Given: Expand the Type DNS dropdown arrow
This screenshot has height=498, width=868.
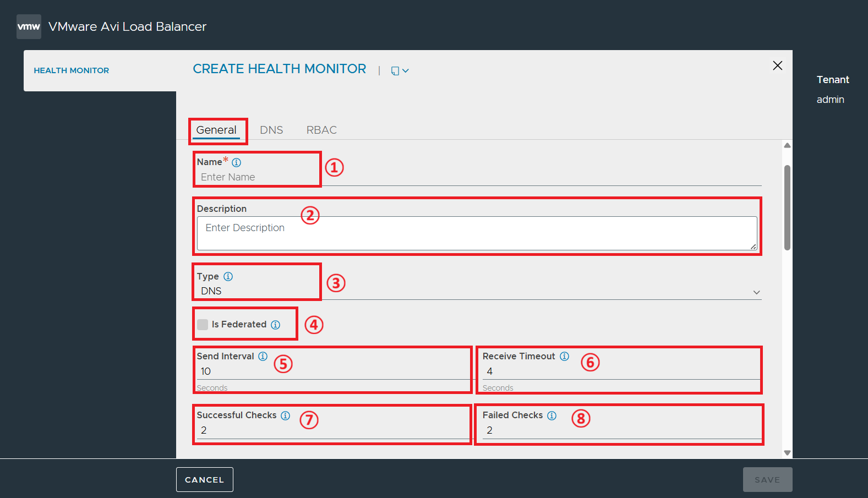Looking at the screenshot, I should [x=756, y=292].
